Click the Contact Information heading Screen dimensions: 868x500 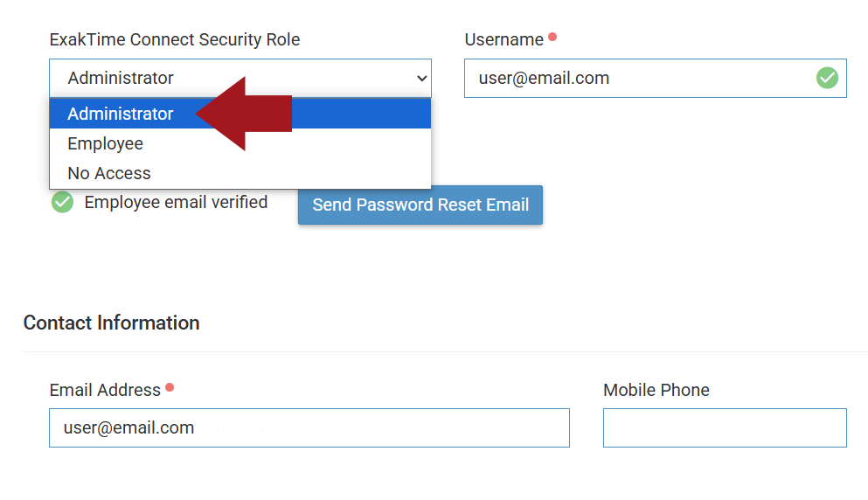(111, 323)
